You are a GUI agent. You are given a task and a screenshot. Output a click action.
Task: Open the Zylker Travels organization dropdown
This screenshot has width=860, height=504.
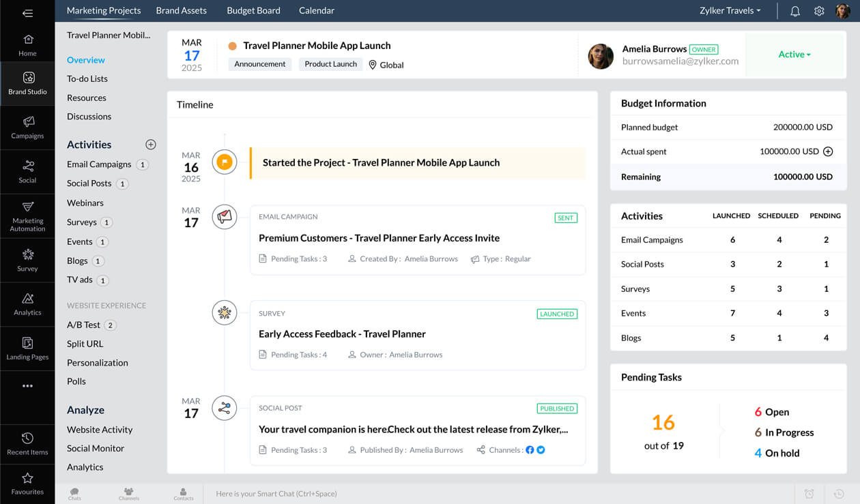(730, 10)
